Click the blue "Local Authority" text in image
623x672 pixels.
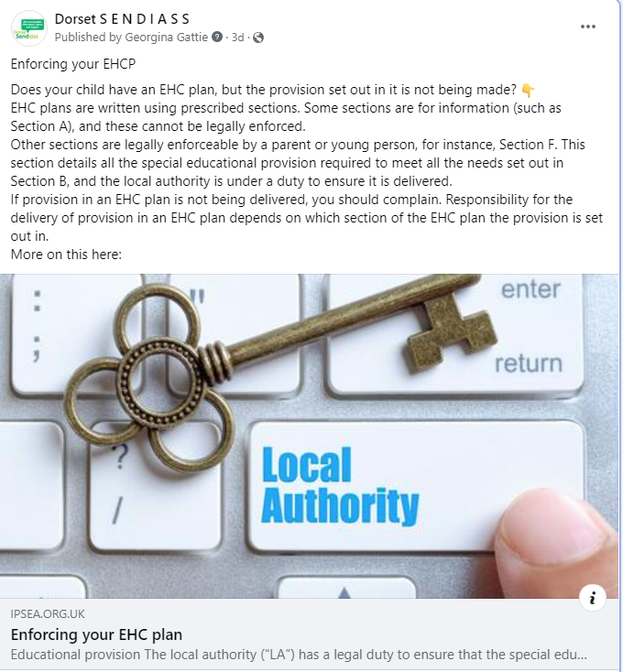tap(340, 485)
